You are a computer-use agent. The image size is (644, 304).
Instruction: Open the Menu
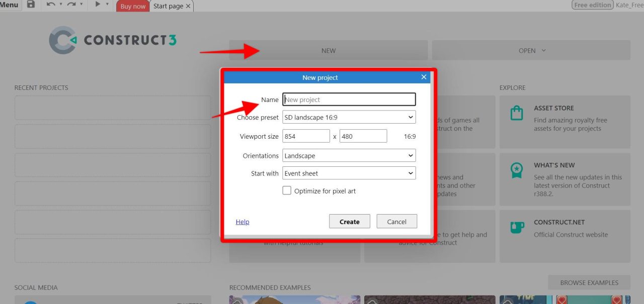click(10, 5)
